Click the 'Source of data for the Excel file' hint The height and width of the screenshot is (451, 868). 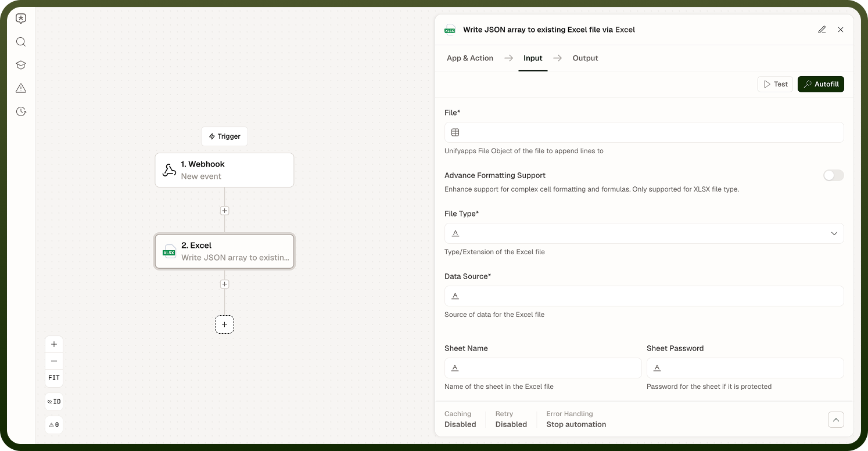point(494,315)
